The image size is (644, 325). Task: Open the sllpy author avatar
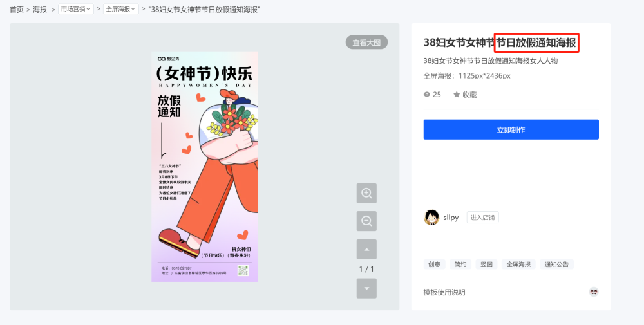[431, 218]
